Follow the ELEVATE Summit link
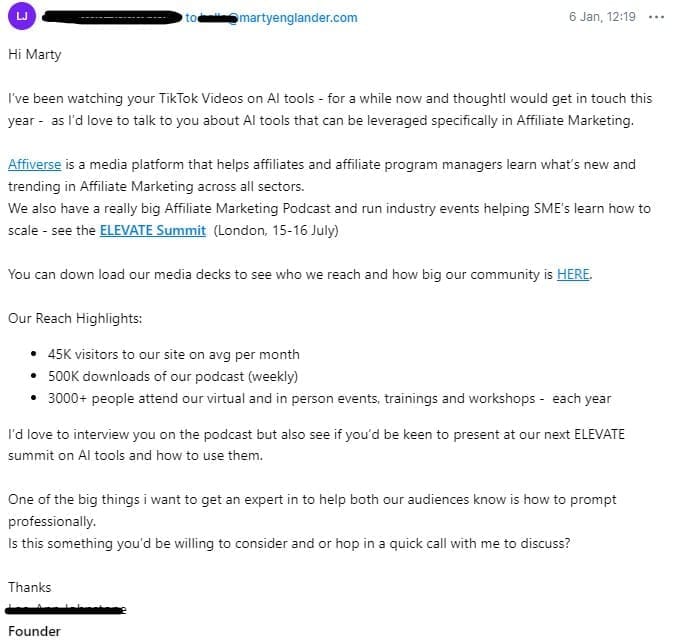This screenshot has width=679, height=640. click(x=153, y=230)
